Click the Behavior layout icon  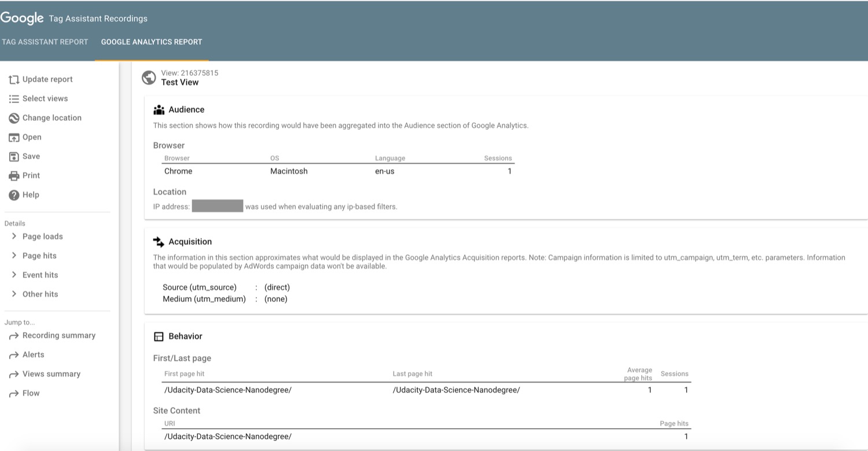point(159,336)
